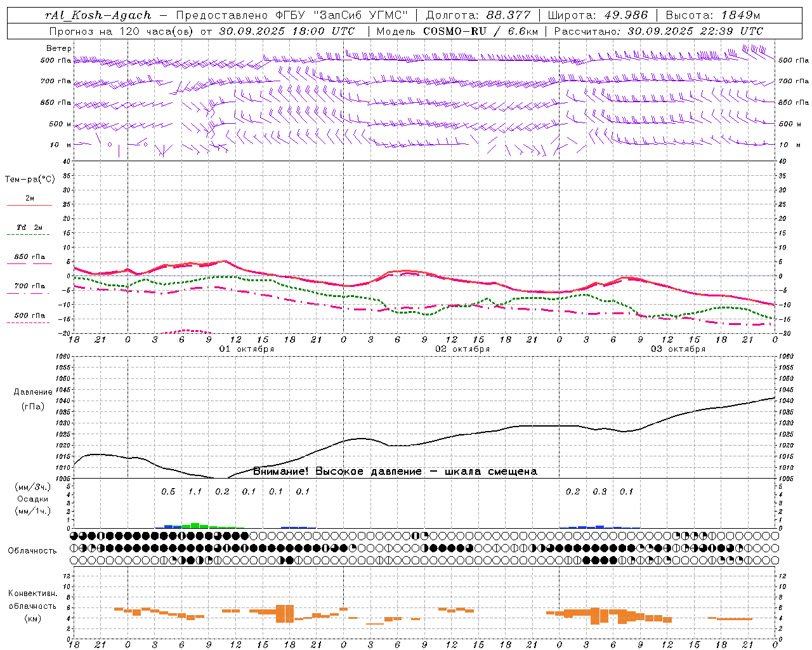
Task: Click the 'Широта: 49.986' latitude value
Action: click(x=598, y=15)
